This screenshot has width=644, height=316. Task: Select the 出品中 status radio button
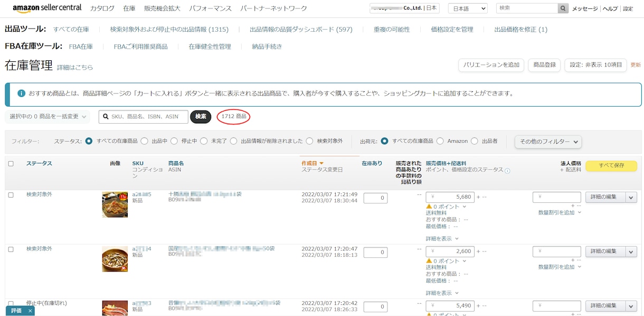click(x=144, y=141)
